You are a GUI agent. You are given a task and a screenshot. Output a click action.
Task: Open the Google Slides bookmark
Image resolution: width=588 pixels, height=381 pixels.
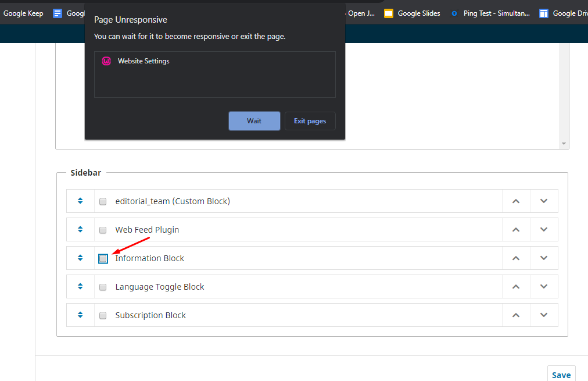coord(412,13)
